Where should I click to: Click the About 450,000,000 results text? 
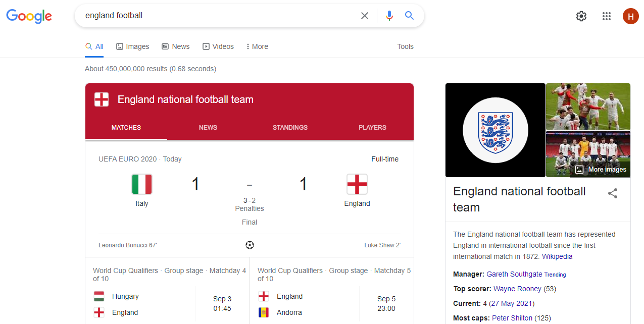click(x=151, y=69)
